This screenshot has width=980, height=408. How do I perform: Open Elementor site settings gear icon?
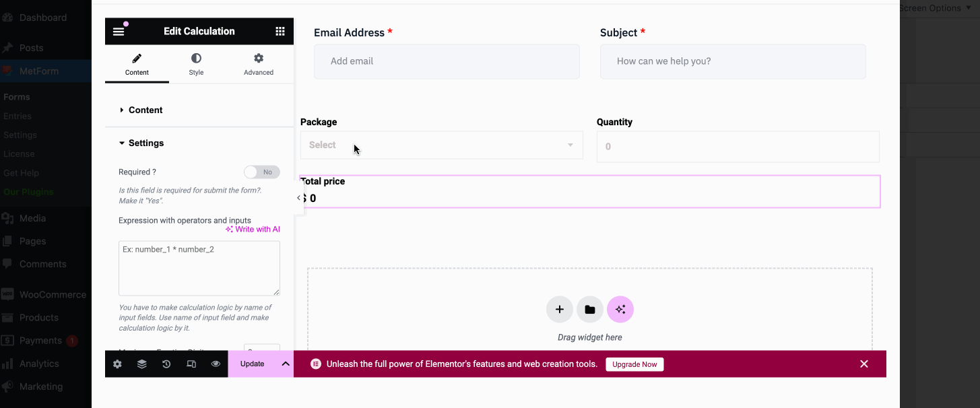[x=117, y=364]
